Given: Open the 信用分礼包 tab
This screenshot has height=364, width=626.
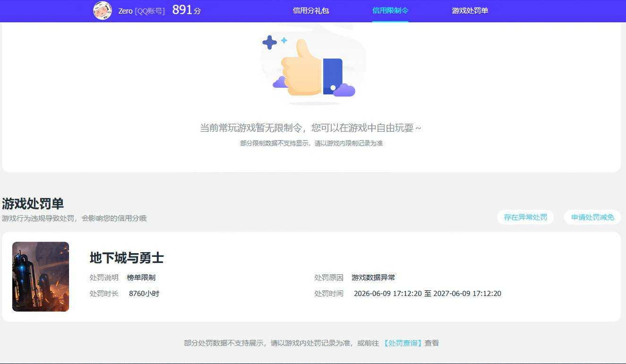Looking at the screenshot, I should 311,10.
